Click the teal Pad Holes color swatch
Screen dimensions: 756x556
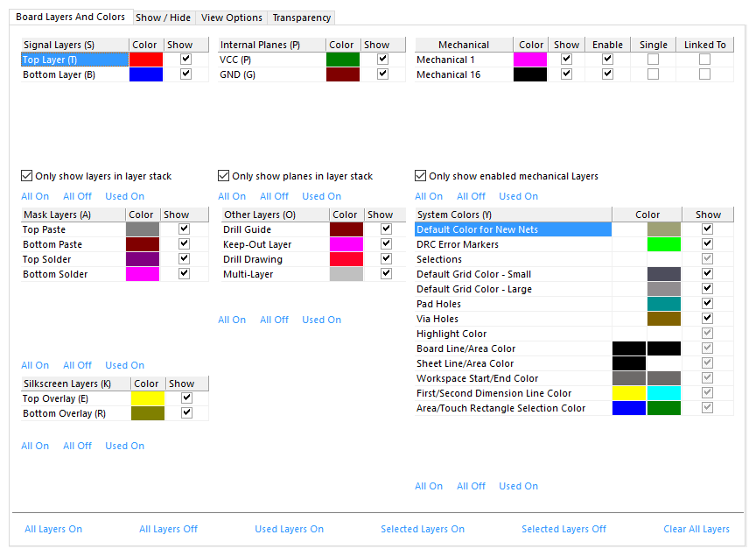pyautogui.click(x=664, y=304)
